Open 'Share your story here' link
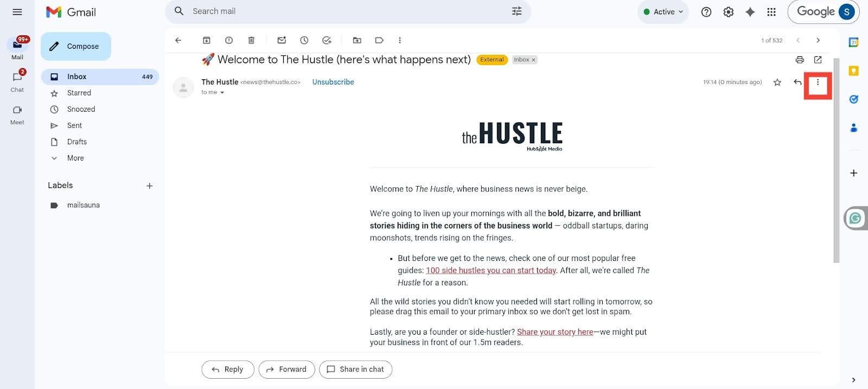This screenshot has width=868, height=389. (555, 331)
